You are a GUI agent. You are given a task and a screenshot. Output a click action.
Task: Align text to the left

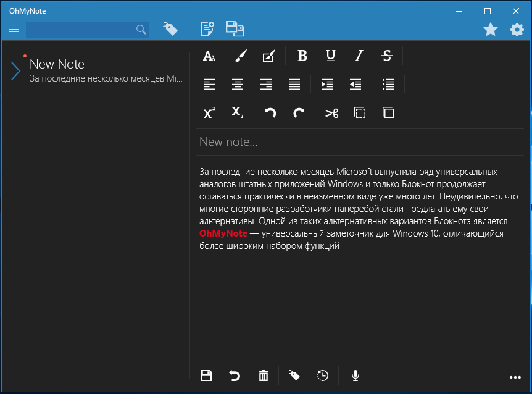[x=209, y=84]
